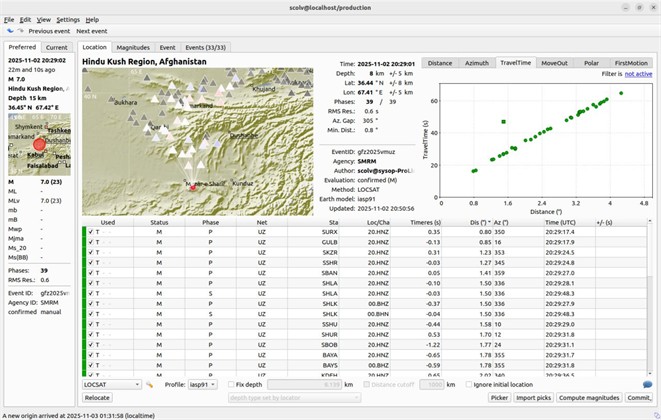661x420 pixels.
Task: Switch plot to the MoveOut tab
Action: [x=554, y=63]
